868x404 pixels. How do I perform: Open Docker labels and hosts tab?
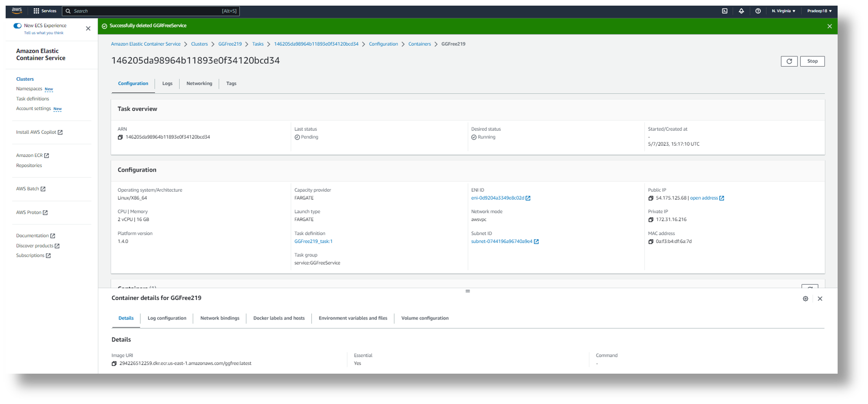click(279, 318)
